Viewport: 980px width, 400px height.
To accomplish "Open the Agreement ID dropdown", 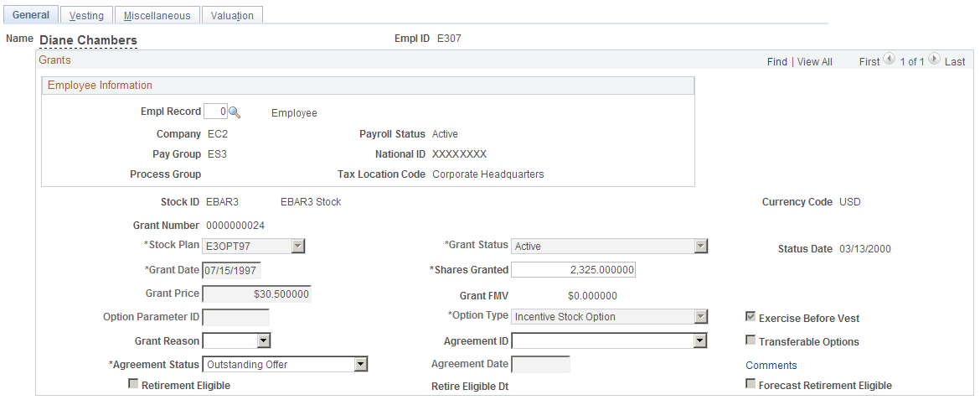I will [x=700, y=340].
